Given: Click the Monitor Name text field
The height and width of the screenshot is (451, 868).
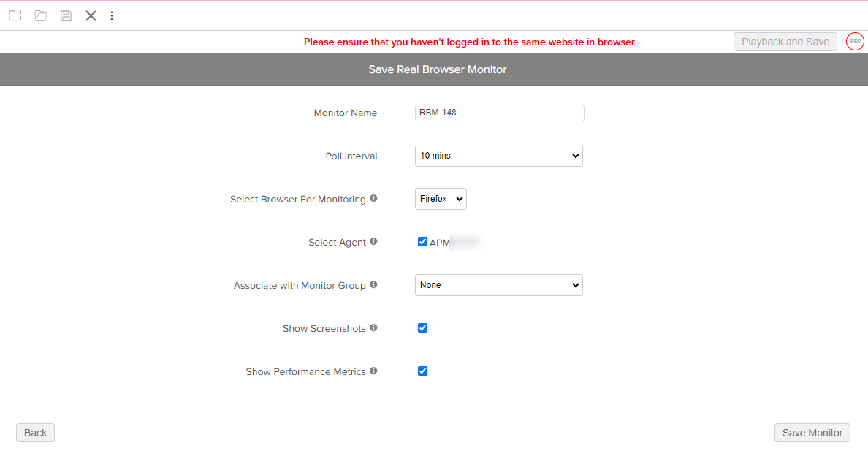Looking at the screenshot, I should (499, 113).
